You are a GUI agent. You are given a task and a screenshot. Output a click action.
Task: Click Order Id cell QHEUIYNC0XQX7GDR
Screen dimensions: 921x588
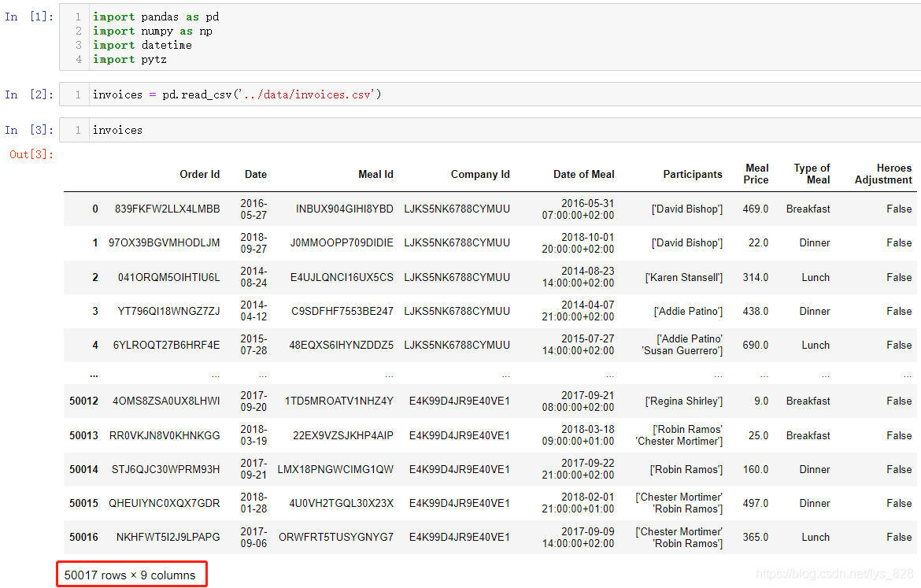(x=165, y=504)
